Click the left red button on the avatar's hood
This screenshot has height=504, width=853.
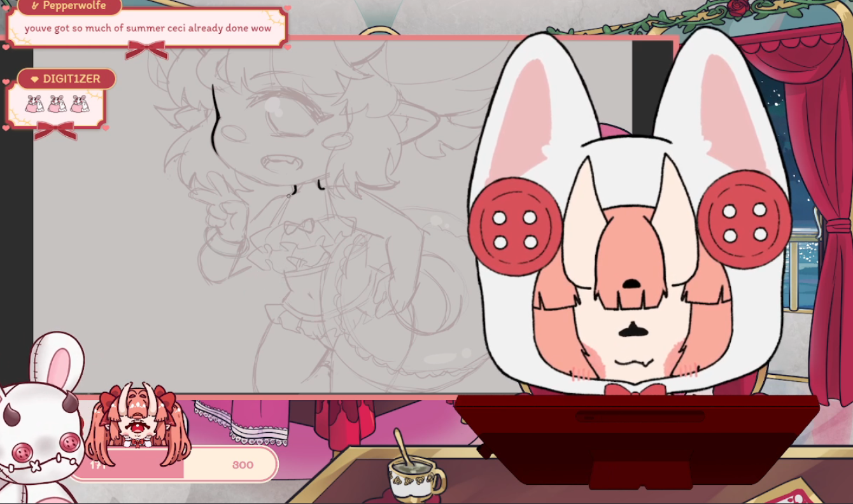[x=516, y=227]
